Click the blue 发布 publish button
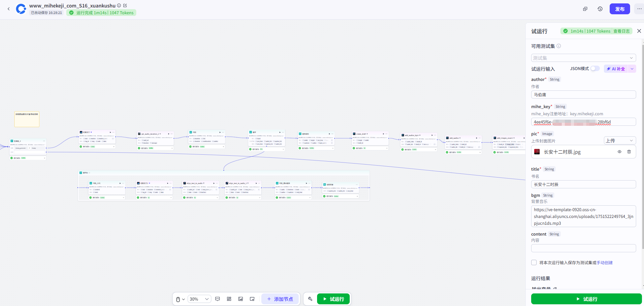Image resolution: width=644 pixels, height=306 pixels. 620,9
